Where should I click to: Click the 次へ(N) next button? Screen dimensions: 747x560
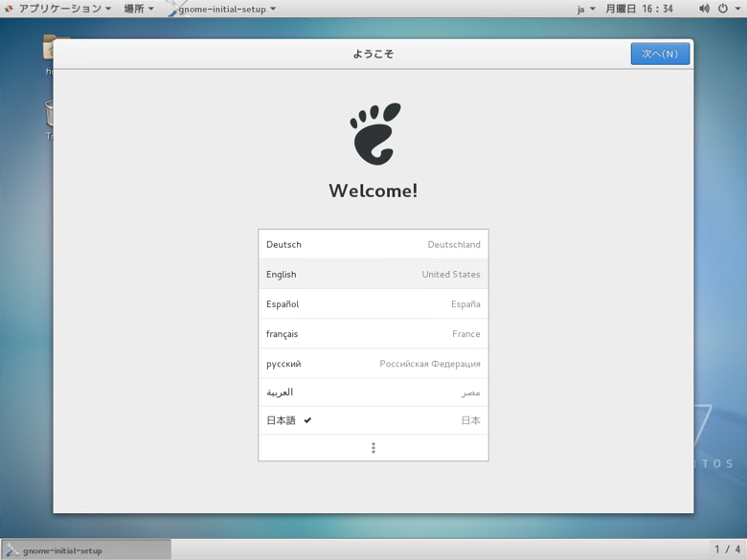660,54
